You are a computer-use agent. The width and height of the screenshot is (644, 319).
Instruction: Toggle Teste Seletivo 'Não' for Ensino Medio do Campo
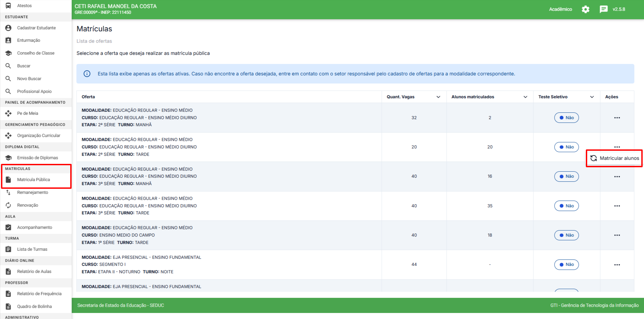click(x=566, y=235)
